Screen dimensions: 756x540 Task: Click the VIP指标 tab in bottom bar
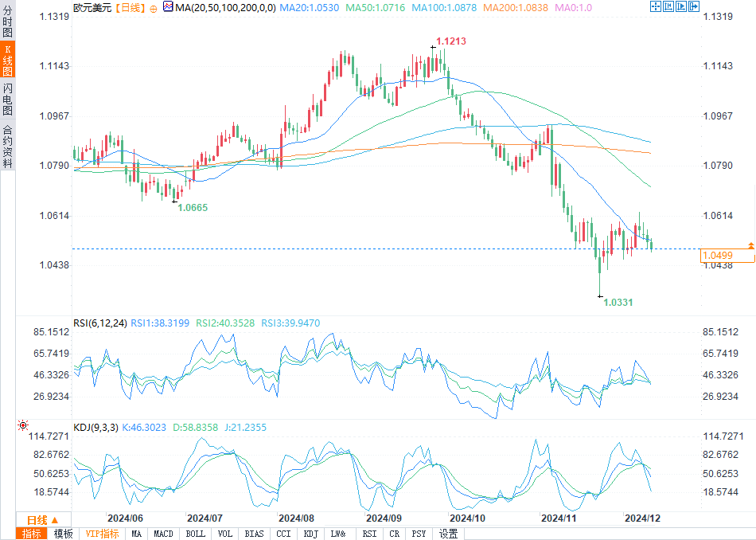click(103, 534)
